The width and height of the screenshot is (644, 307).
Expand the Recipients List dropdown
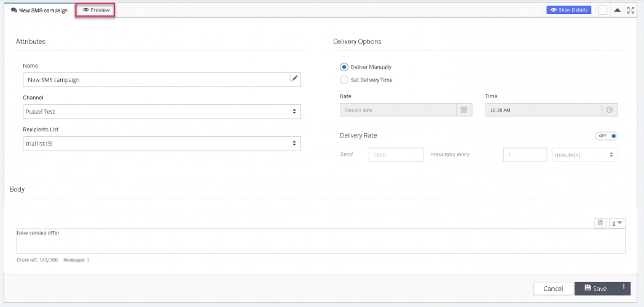click(162, 143)
